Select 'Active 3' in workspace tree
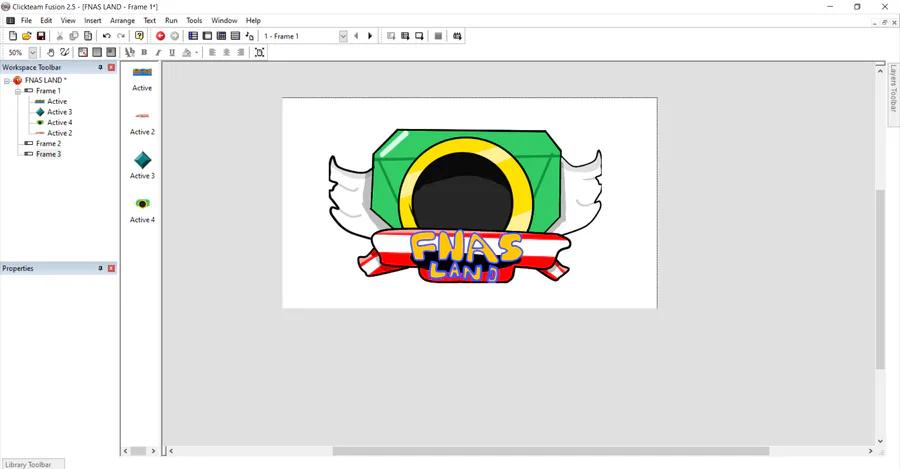The width and height of the screenshot is (900, 469). pyautogui.click(x=60, y=112)
